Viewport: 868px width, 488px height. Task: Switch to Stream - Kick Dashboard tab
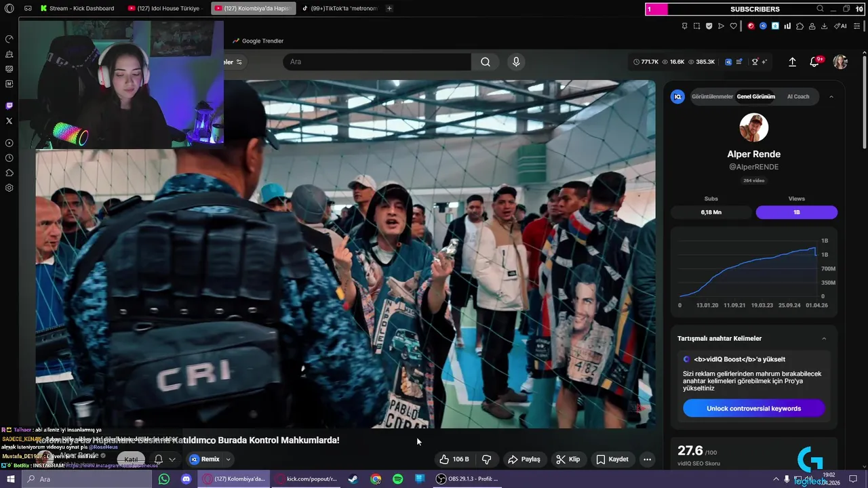[x=77, y=8]
